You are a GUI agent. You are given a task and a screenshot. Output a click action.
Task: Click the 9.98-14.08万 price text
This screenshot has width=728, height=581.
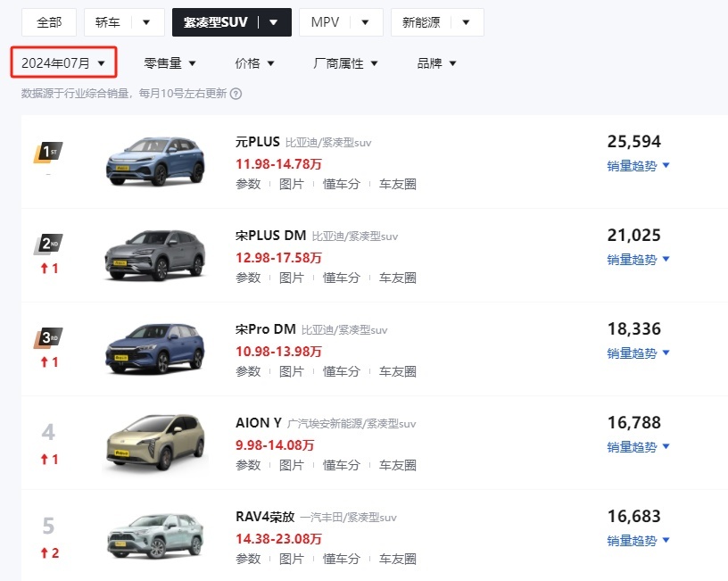(275, 445)
